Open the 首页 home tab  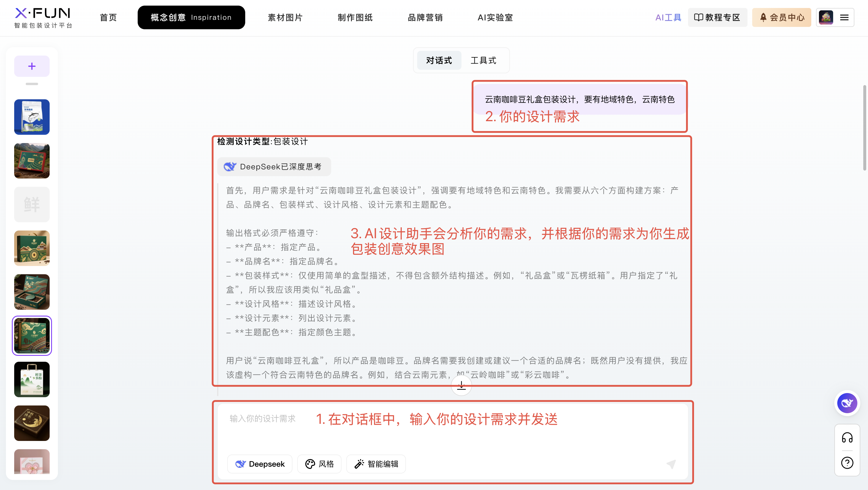tap(108, 17)
